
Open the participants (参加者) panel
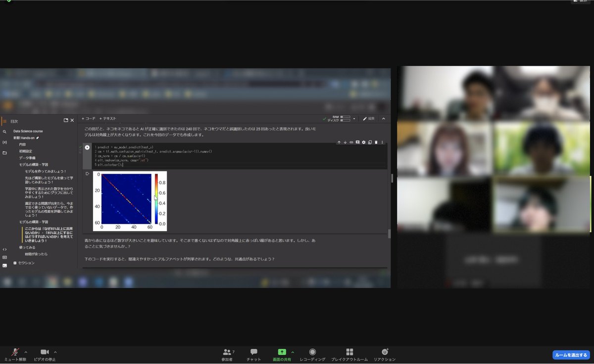click(x=227, y=354)
